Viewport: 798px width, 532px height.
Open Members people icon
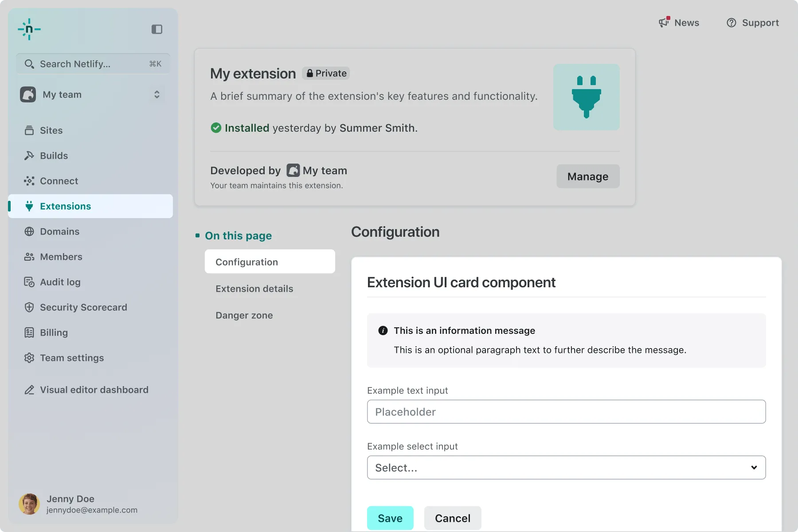[x=29, y=257]
